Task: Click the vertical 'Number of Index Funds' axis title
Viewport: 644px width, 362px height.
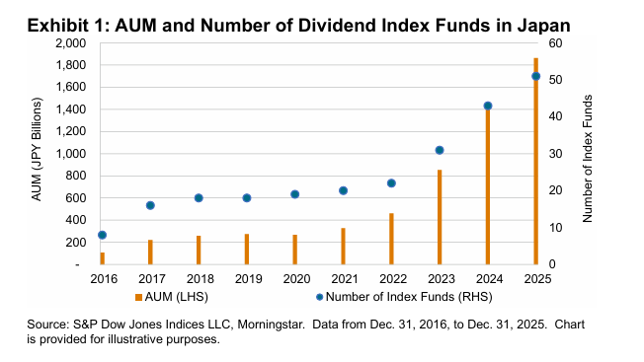Action: tap(588, 159)
